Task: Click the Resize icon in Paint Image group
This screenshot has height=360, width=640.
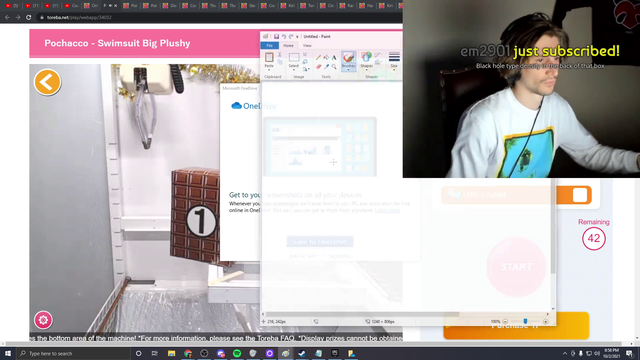Action: tap(305, 62)
